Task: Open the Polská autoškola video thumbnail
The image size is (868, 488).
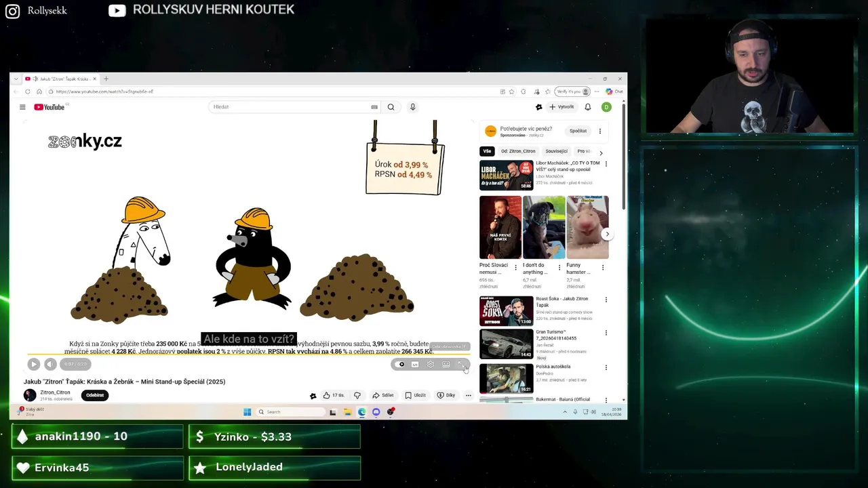Action: (x=507, y=379)
